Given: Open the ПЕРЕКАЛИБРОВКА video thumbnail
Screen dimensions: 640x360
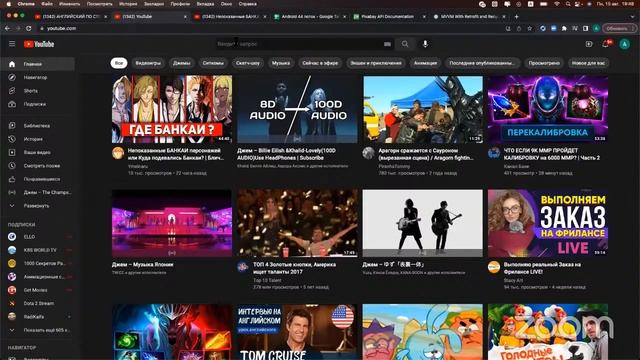Looking at the screenshot, I should pos(548,109).
